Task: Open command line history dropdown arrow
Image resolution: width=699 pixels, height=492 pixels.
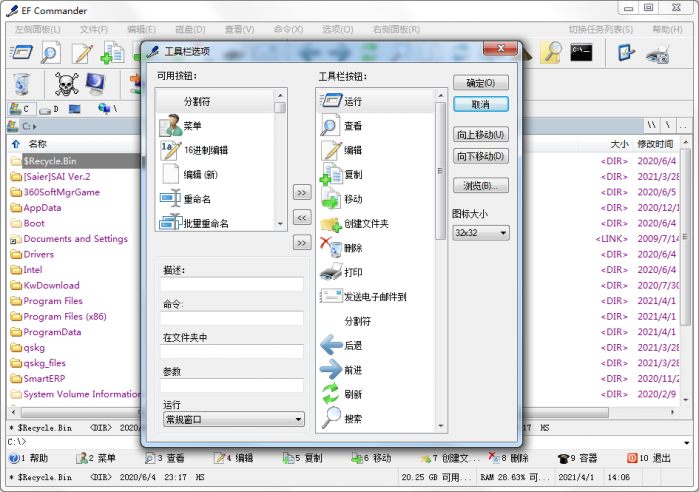Action: click(x=687, y=443)
